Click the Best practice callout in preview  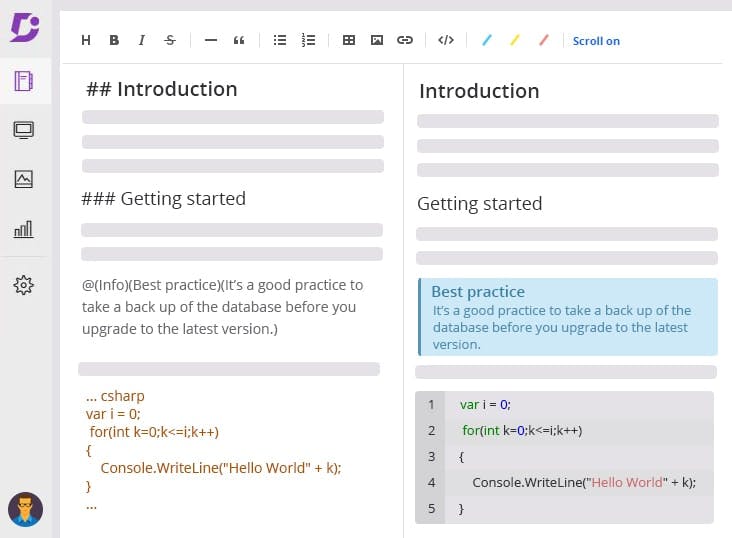point(568,317)
